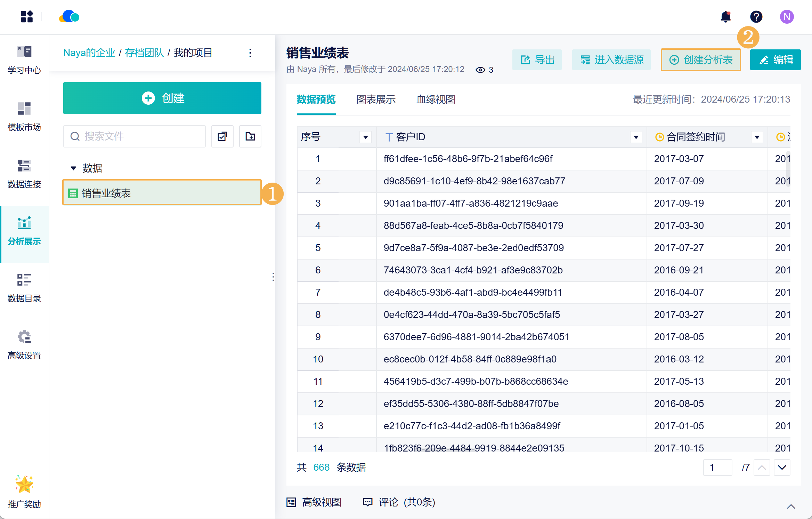Click the eye view count icon
This screenshot has height=519, width=812.
pos(480,70)
